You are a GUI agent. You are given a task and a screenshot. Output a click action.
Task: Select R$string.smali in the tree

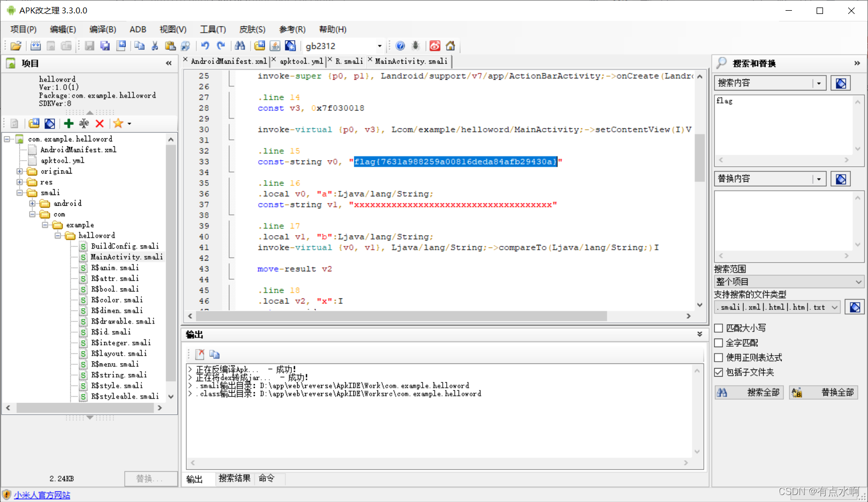click(119, 375)
